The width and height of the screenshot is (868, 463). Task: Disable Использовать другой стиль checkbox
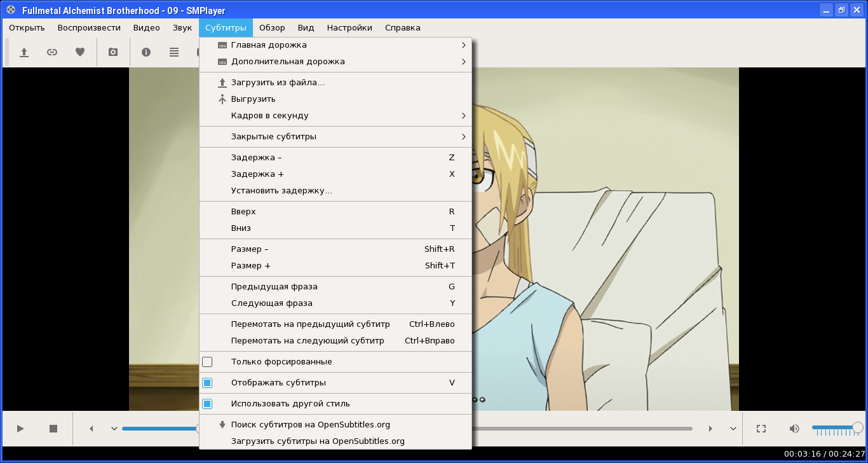click(207, 404)
